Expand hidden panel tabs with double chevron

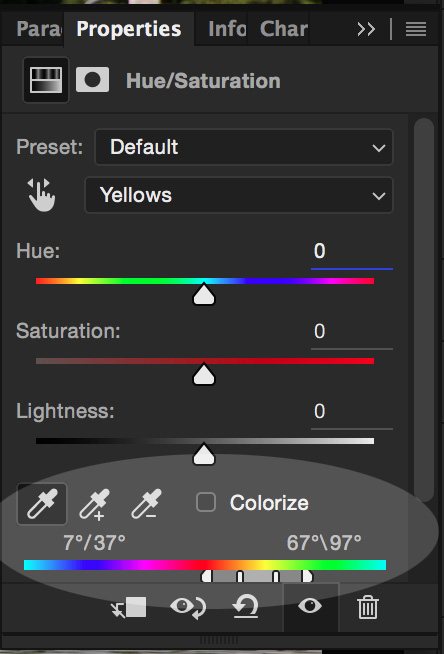[366, 29]
